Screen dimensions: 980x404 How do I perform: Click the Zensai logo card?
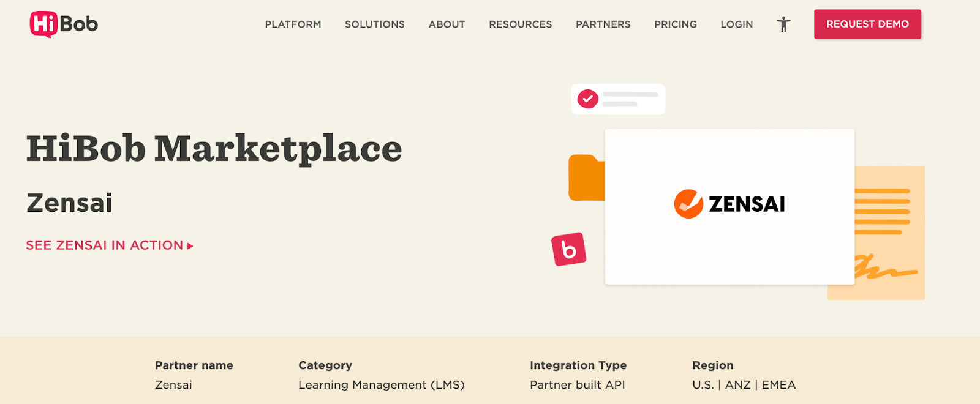click(729, 206)
